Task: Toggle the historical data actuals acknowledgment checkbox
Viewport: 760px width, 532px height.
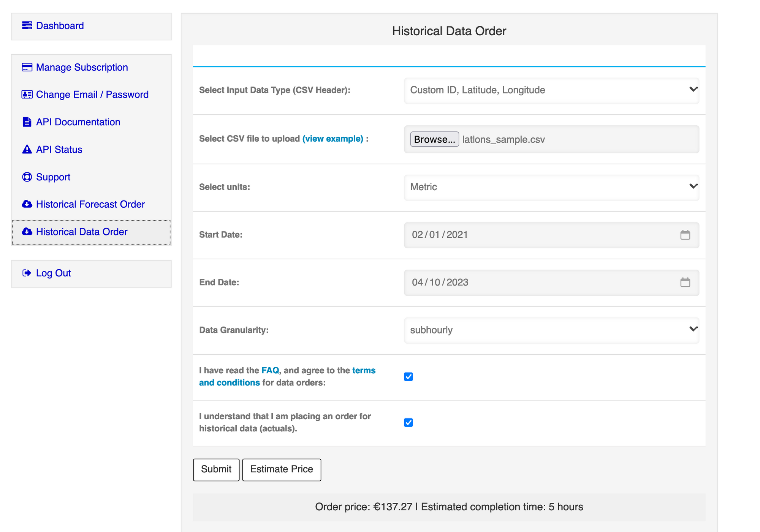Action: (x=408, y=423)
